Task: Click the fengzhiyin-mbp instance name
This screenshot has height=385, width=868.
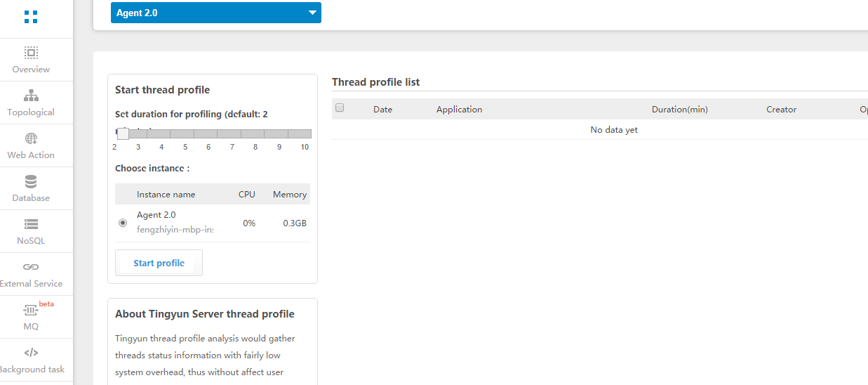Action: 175,229
